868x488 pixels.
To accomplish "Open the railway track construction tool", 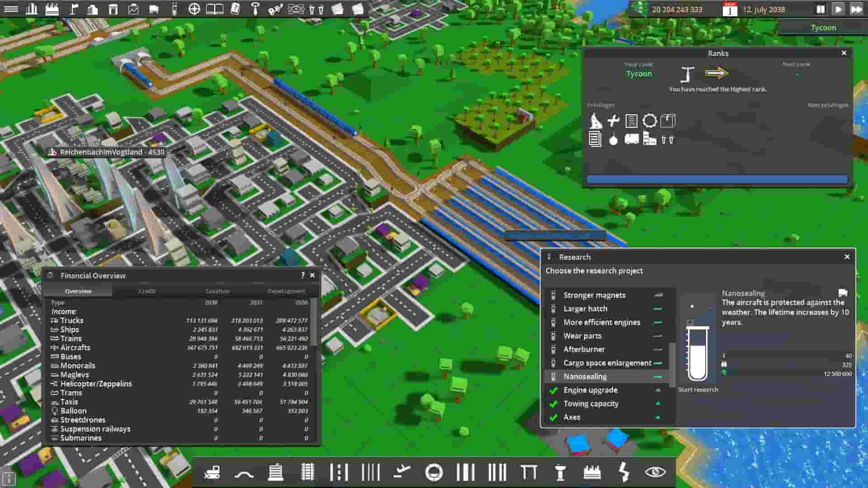I will coord(307,473).
